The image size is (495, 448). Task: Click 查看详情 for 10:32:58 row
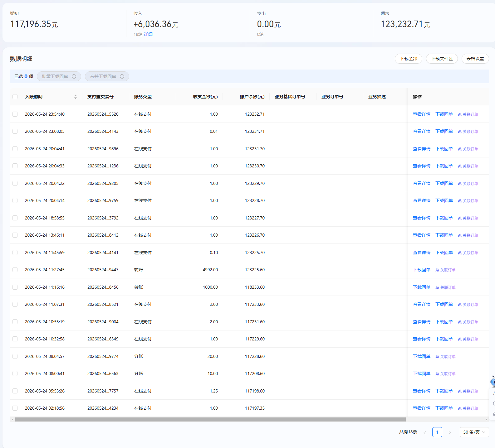click(x=421, y=339)
